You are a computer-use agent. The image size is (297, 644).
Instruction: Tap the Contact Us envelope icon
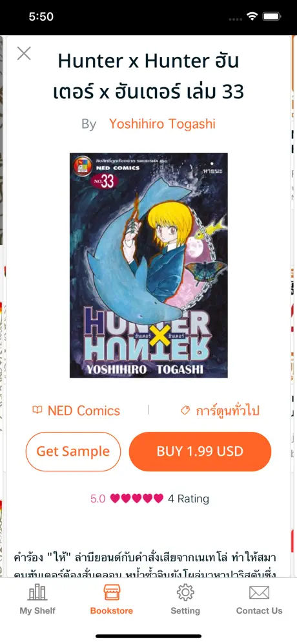(260, 593)
